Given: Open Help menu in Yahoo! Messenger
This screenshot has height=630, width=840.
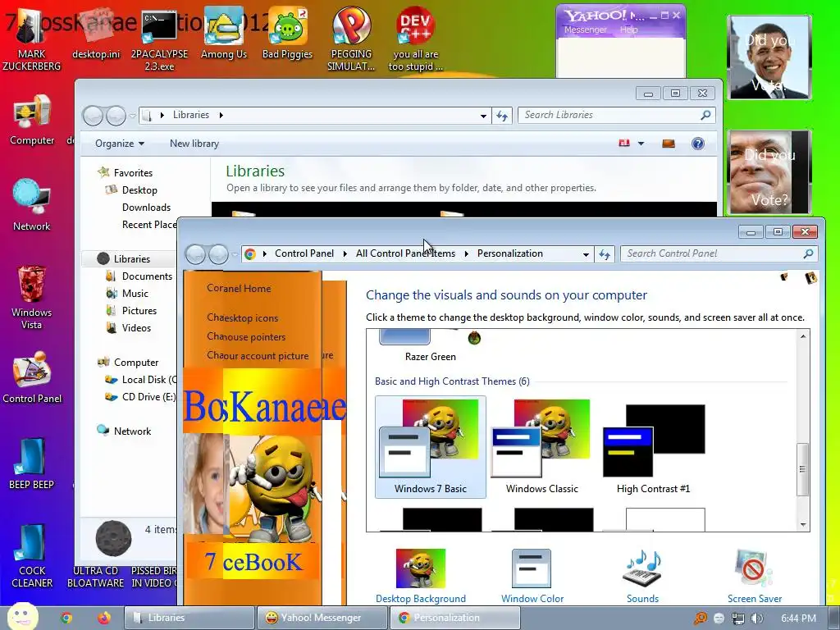Looking at the screenshot, I should (629, 30).
